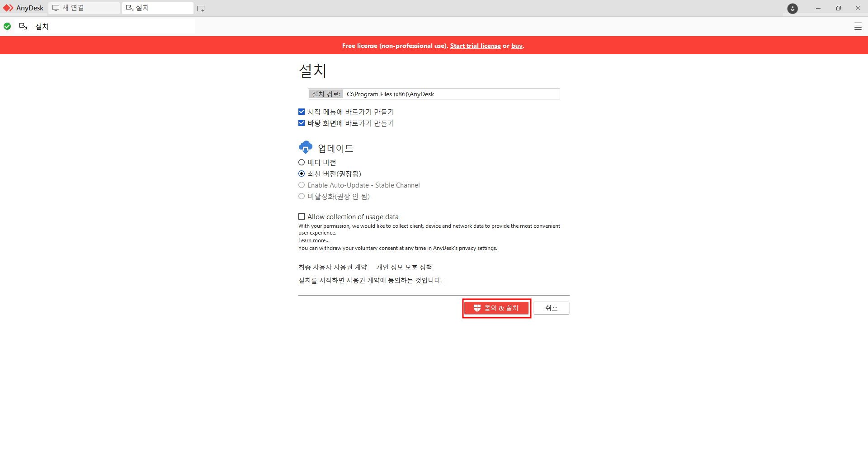This screenshot has width=868, height=470.
Task: Click the dark circular download icon
Action: (793, 9)
